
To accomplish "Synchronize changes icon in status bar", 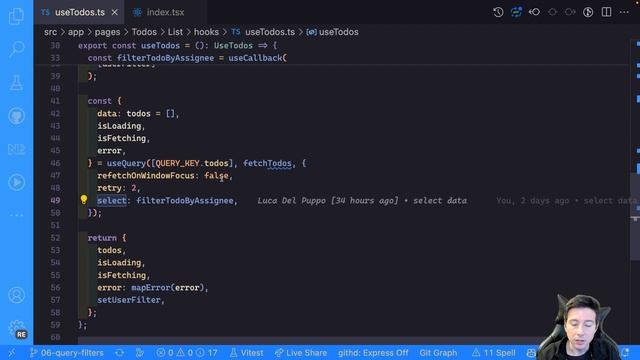I will (120, 353).
